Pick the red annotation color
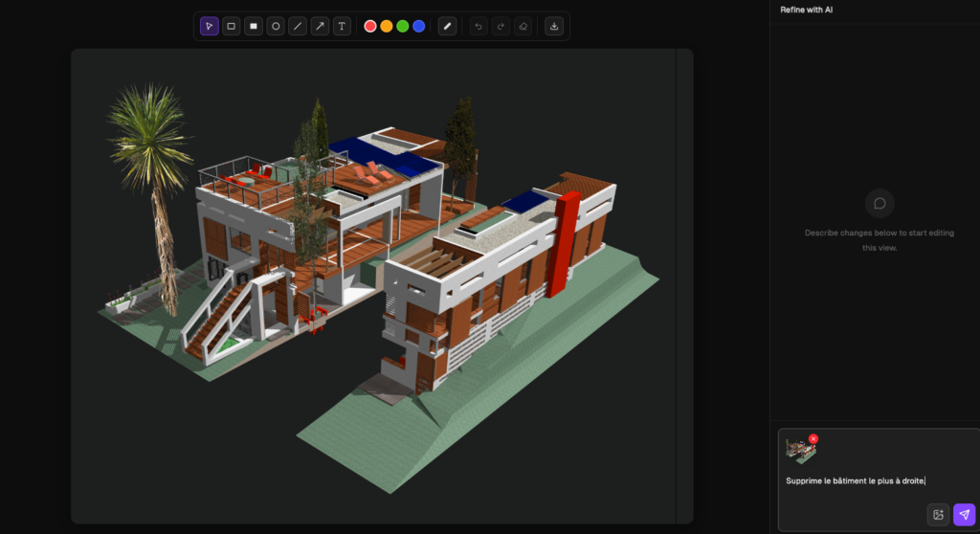The image size is (980, 534). [370, 26]
